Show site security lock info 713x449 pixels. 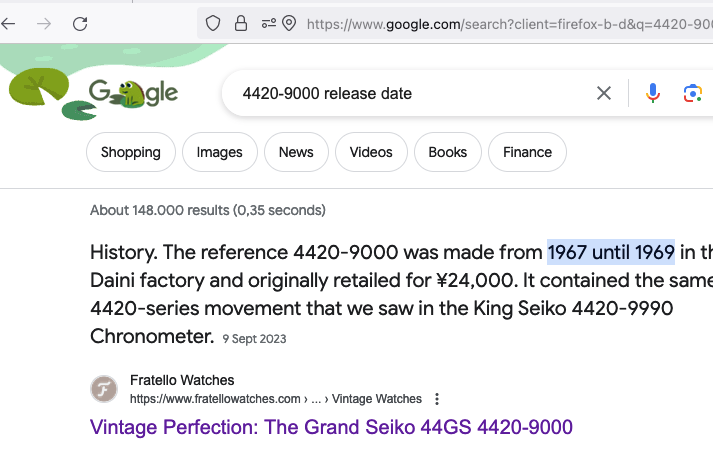pos(241,23)
